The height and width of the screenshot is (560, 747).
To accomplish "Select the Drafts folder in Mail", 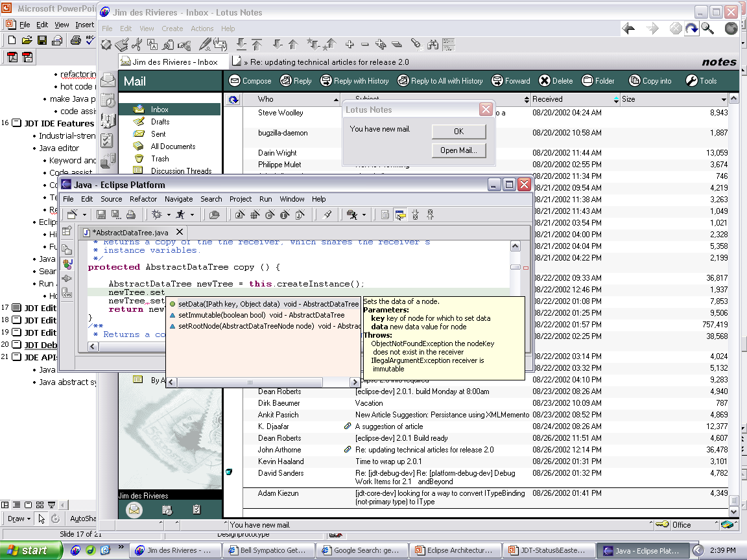I will (x=160, y=122).
